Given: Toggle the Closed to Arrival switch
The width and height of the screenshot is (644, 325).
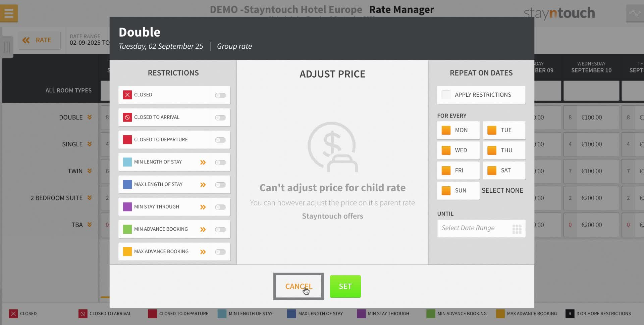Looking at the screenshot, I should click(220, 118).
